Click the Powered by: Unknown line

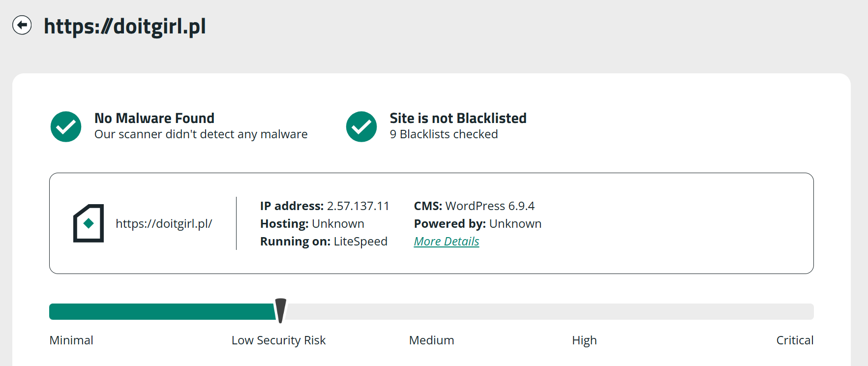click(x=478, y=224)
